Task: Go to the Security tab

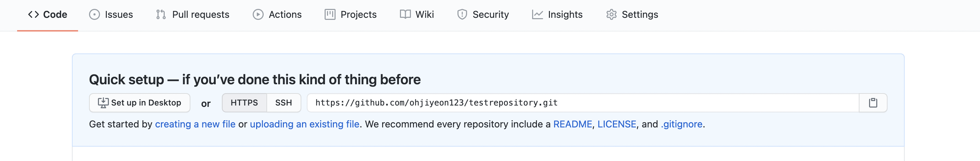Action: pyautogui.click(x=483, y=14)
